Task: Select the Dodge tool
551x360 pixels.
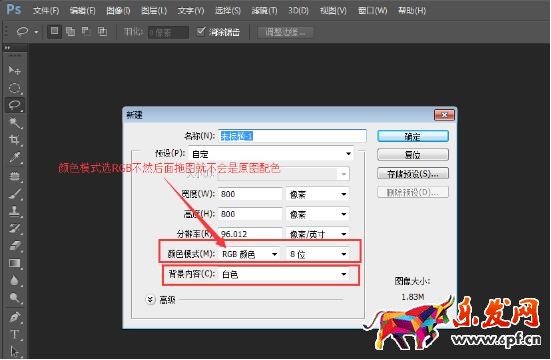Action: pyautogui.click(x=14, y=298)
